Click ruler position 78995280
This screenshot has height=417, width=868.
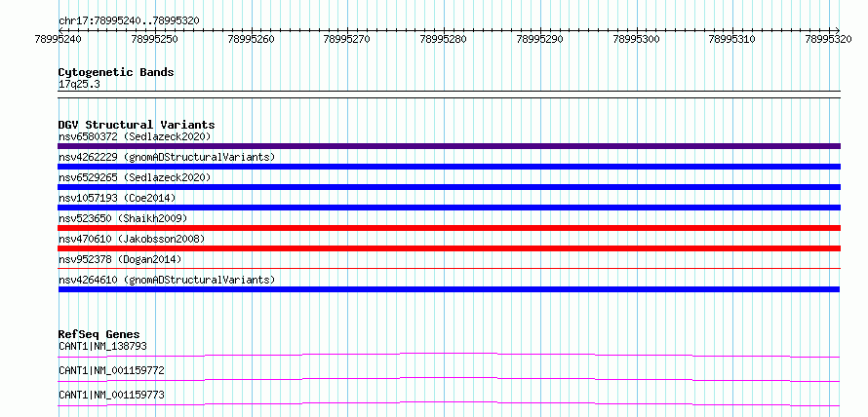coord(444,39)
